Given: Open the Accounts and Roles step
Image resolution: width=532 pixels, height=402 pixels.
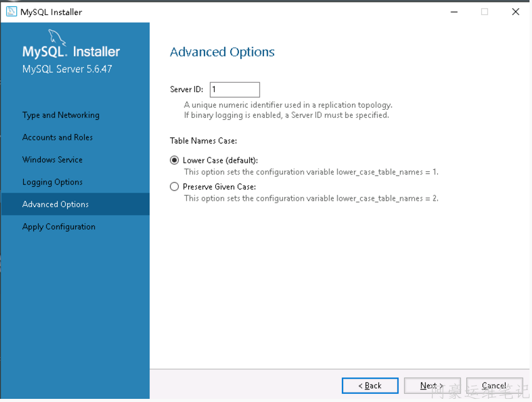Looking at the screenshot, I should tap(57, 137).
